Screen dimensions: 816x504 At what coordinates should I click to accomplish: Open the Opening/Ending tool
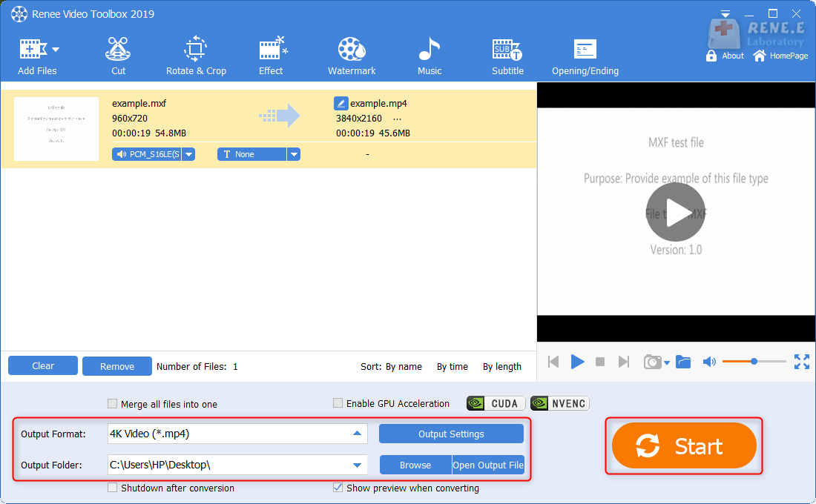pyautogui.click(x=585, y=56)
